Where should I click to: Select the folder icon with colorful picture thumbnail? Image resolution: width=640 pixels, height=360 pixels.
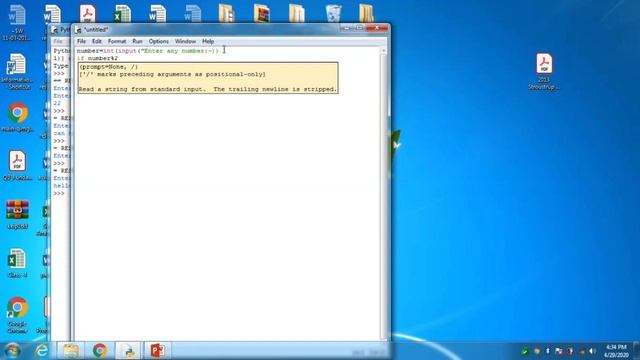[x=262, y=13]
